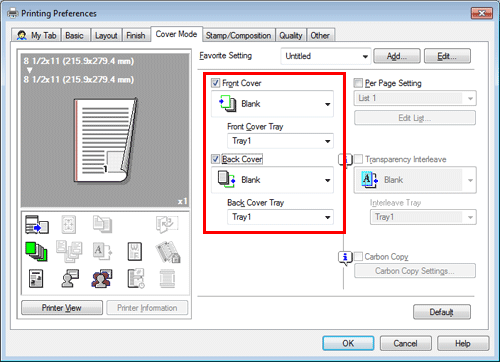This screenshot has width=500, height=362.
Task: Open the Front Cover Blank type dropdown
Action: [x=272, y=104]
